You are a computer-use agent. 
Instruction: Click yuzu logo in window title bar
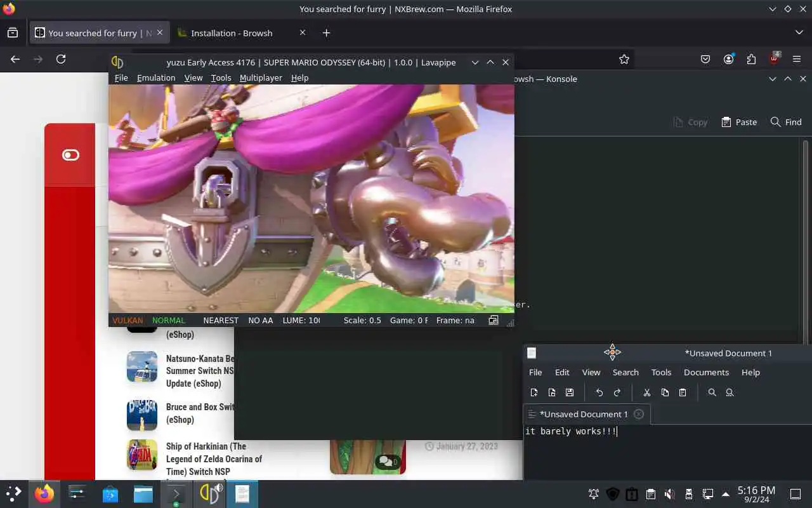click(117, 62)
